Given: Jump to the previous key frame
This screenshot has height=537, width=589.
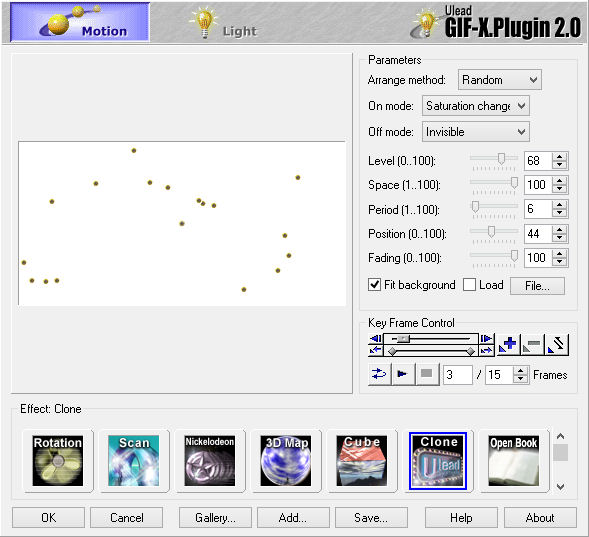Looking at the screenshot, I should pyautogui.click(x=375, y=351).
